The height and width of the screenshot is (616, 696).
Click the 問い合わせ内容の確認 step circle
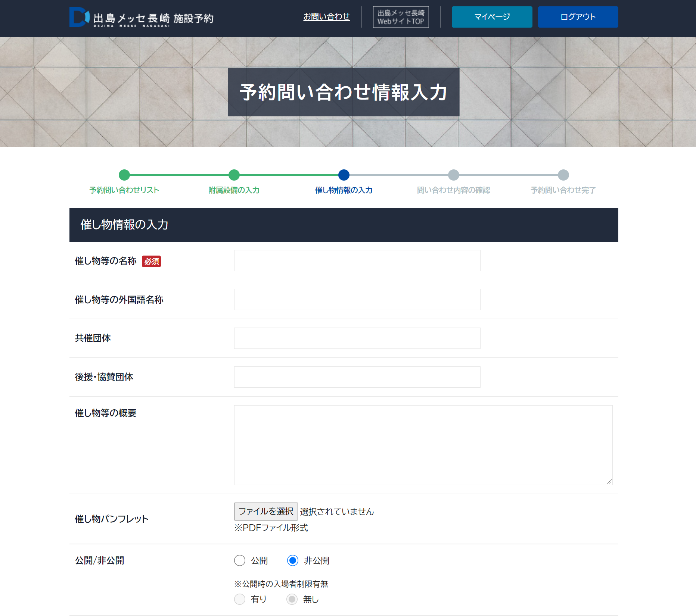(x=454, y=175)
